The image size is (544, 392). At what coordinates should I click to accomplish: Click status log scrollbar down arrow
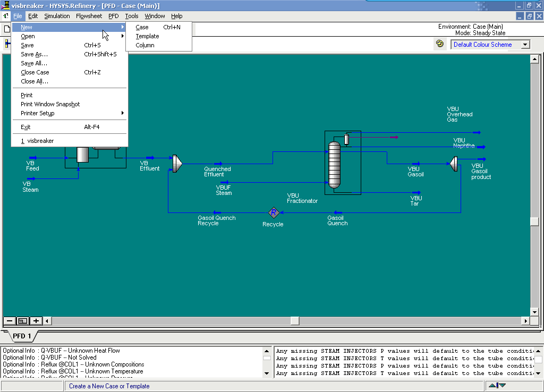pos(267,373)
